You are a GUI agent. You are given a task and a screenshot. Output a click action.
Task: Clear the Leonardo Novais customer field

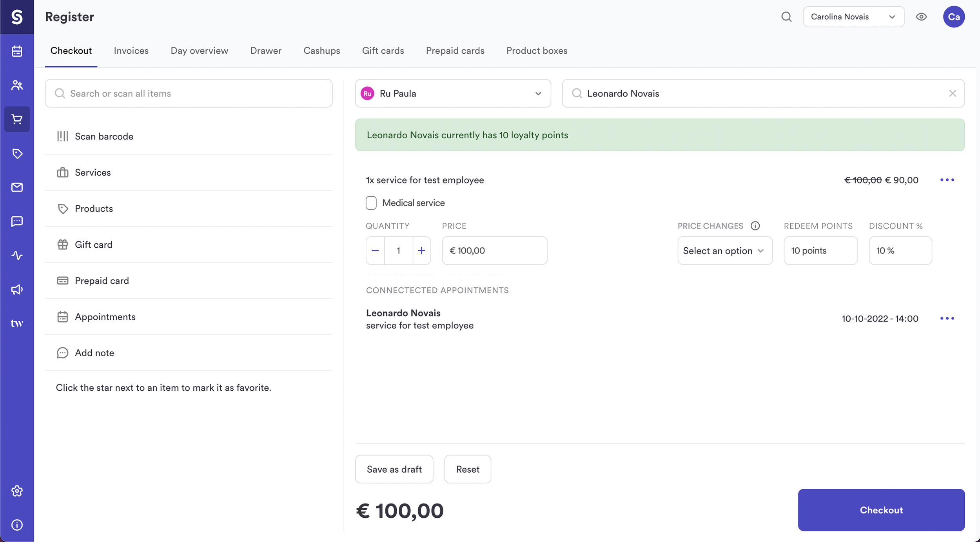pyautogui.click(x=952, y=93)
